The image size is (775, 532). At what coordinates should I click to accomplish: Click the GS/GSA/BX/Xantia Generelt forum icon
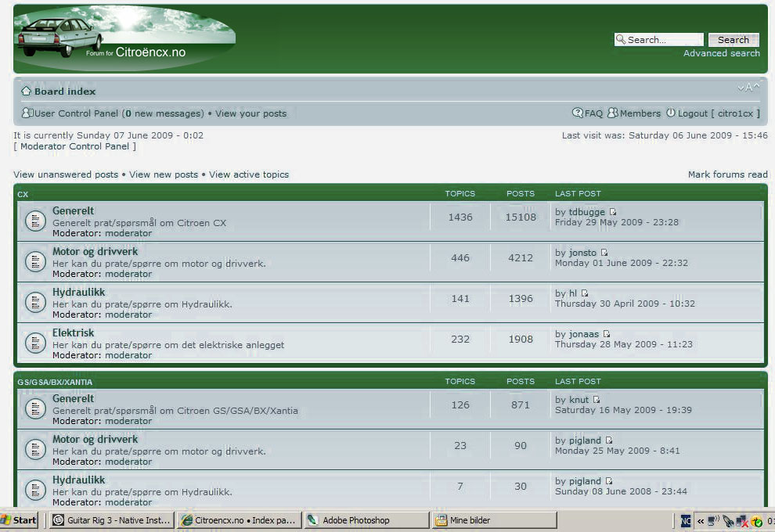pos(35,408)
